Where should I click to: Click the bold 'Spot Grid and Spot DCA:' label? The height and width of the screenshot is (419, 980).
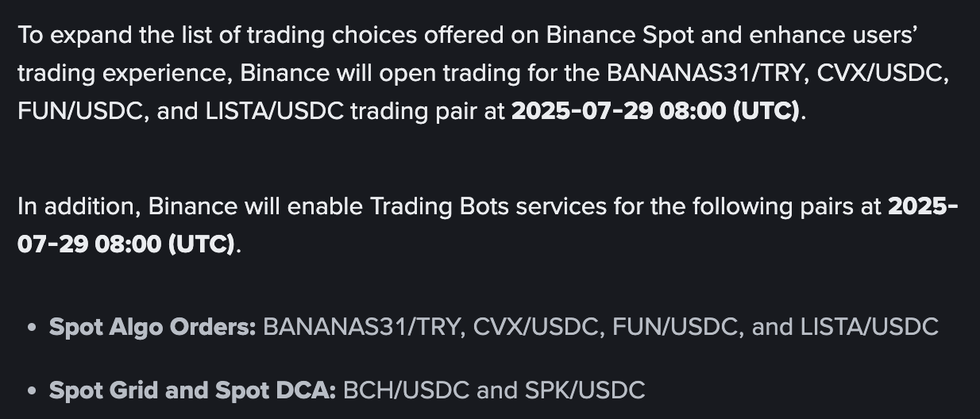point(193,390)
